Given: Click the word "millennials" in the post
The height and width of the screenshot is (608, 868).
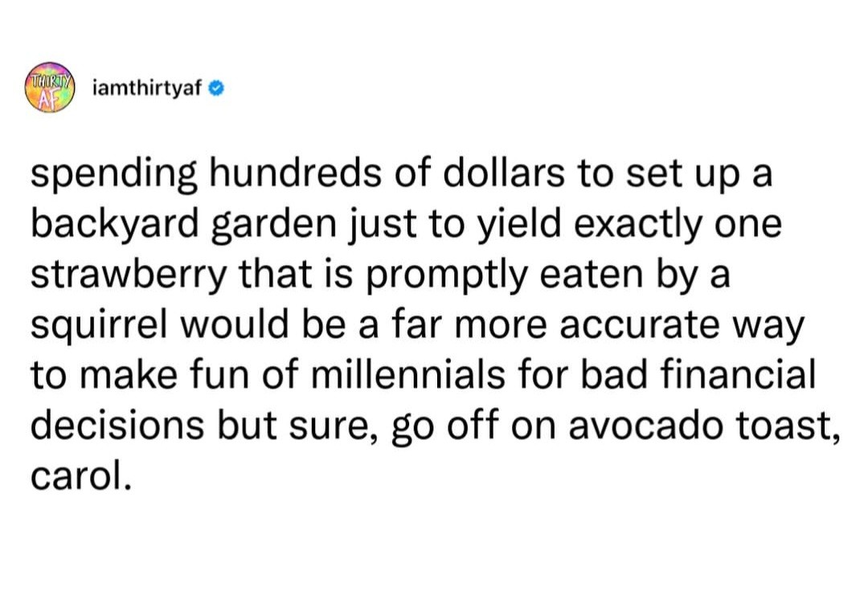Looking at the screenshot, I should pos(407,374).
